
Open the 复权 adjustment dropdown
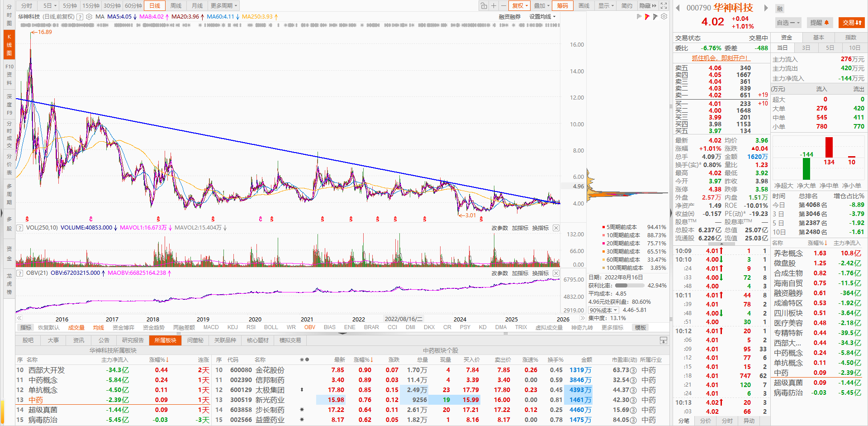pyautogui.click(x=520, y=6)
